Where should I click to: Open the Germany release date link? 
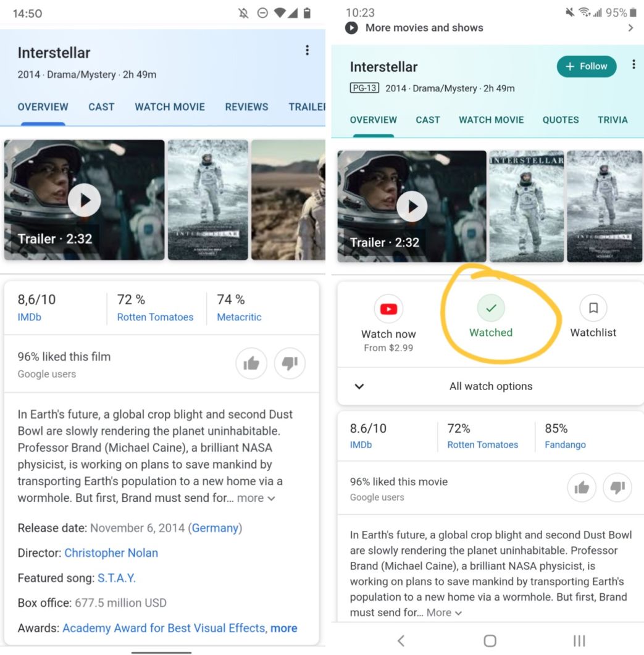pyautogui.click(x=215, y=528)
